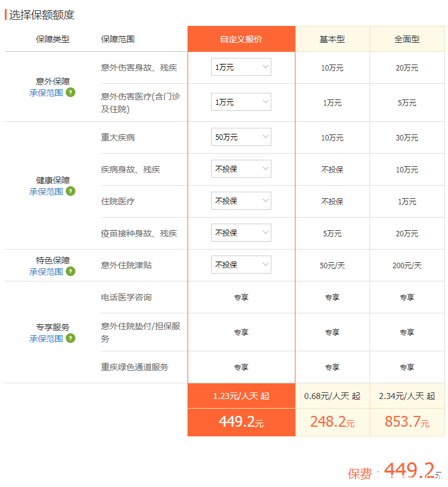Select the 全面型 plan header
Image resolution: width=448 pixels, height=487 pixels.
click(407, 39)
